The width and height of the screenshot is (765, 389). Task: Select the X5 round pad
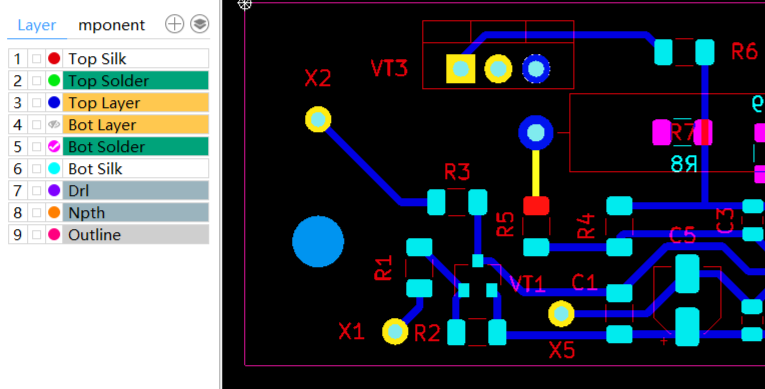[561, 314]
